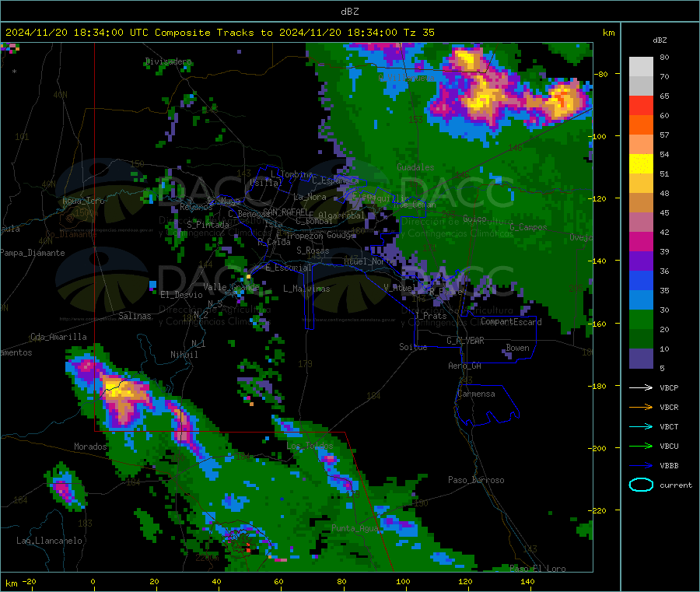Click the blue VBBB arrow icon
Image resolution: width=700 pixels, height=592 pixels.
click(641, 466)
